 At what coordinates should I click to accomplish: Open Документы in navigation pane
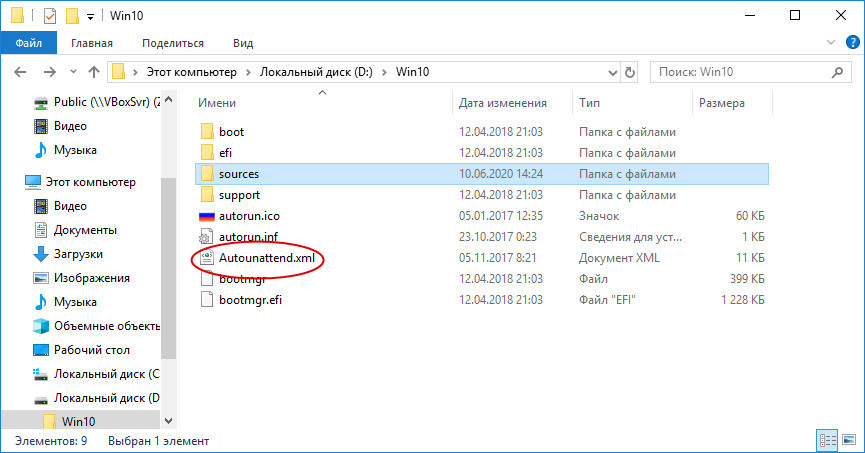pos(75,230)
